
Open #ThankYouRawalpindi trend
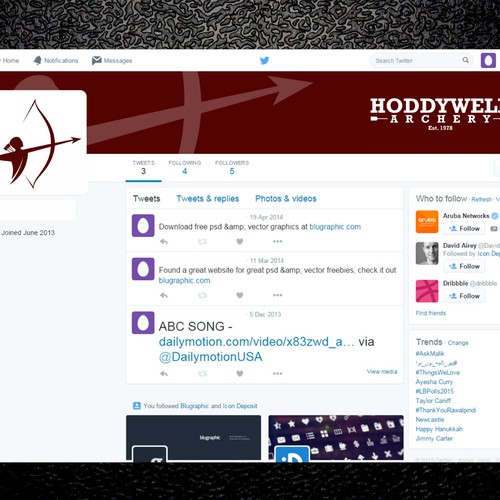[x=446, y=410]
